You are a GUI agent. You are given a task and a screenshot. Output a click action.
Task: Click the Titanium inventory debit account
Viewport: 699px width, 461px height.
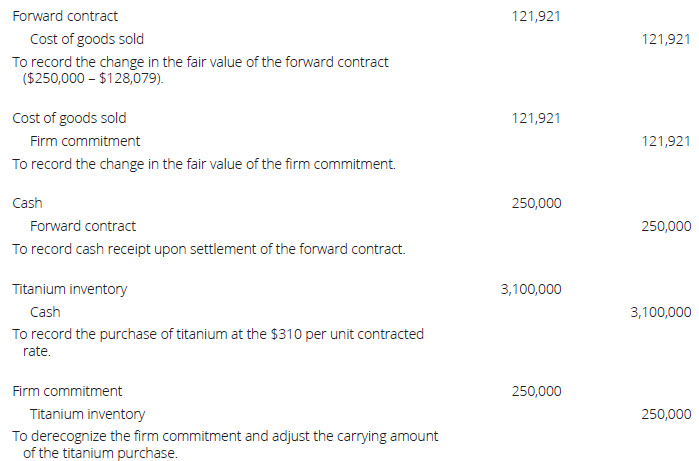(x=69, y=289)
